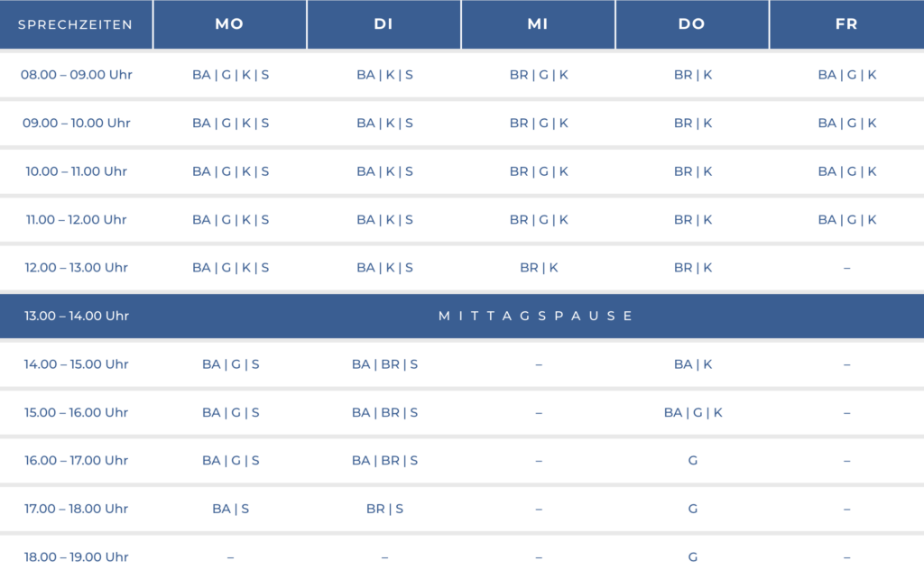Click the 08.00 – 09.00 Uhr row label
The width and height of the screenshot is (924, 579).
(x=77, y=75)
